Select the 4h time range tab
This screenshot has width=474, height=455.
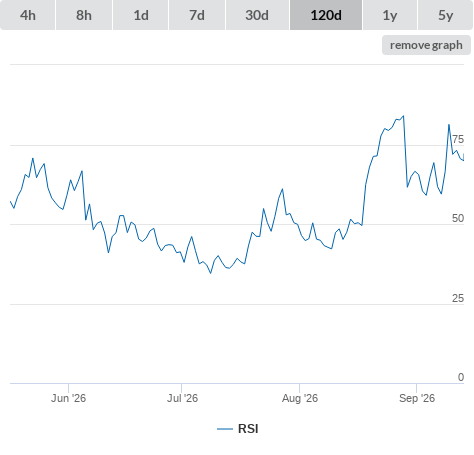(28, 15)
